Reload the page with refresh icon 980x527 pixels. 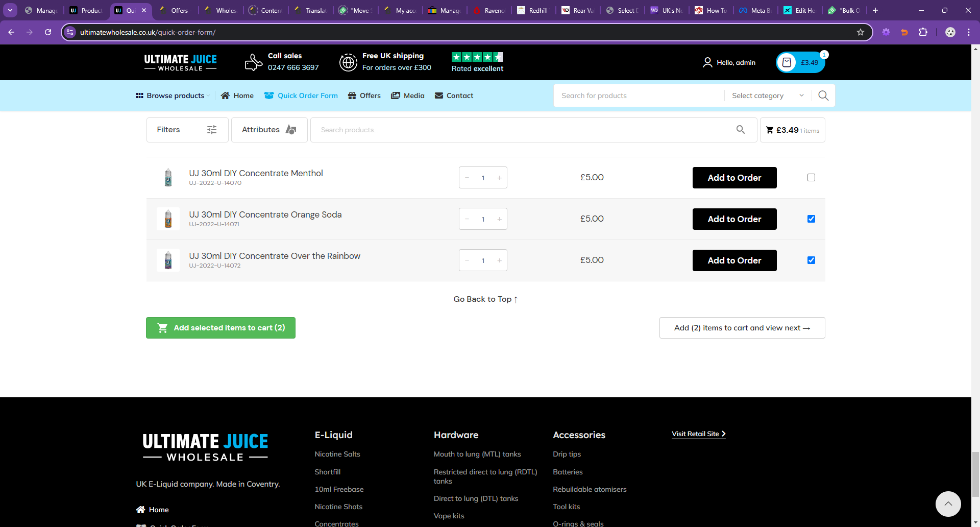point(48,32)
